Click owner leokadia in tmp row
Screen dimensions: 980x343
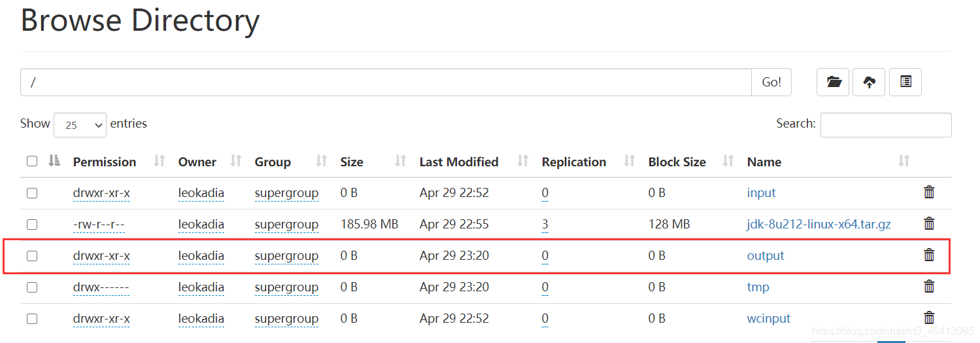tap(201, 287)
